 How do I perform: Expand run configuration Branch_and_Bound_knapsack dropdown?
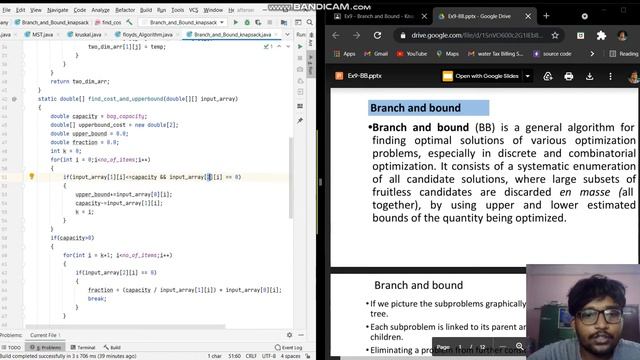[222, 22]
